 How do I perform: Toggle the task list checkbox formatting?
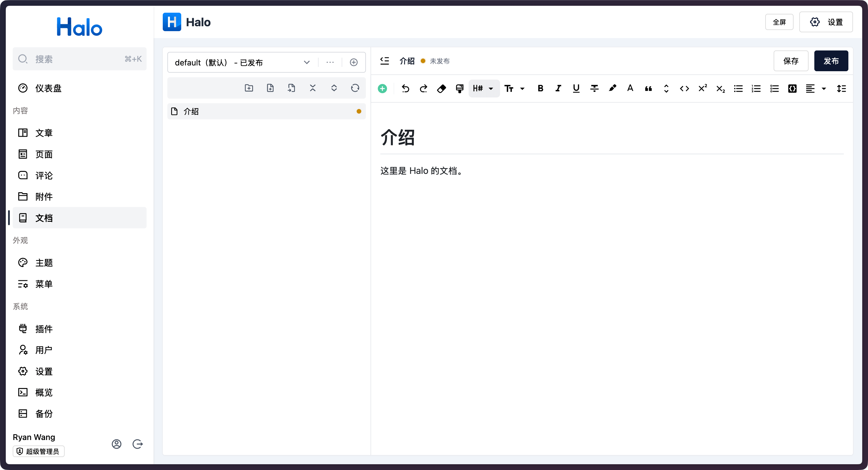[774, 89]
